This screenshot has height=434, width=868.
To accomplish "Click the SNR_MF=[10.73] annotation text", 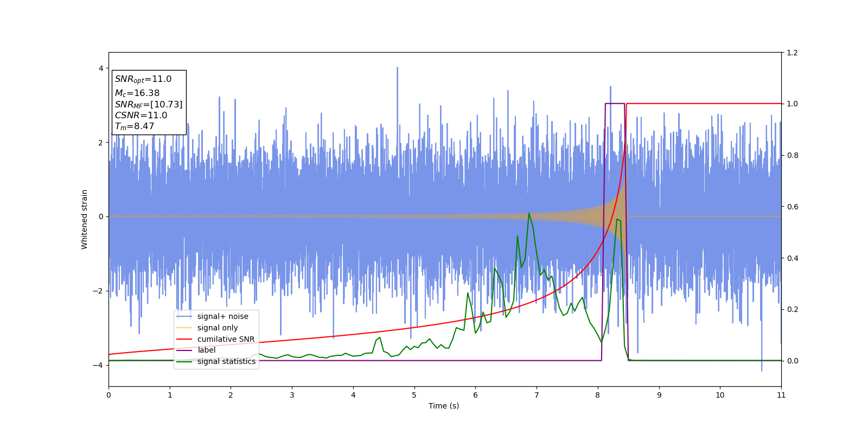I will [149, 104].
